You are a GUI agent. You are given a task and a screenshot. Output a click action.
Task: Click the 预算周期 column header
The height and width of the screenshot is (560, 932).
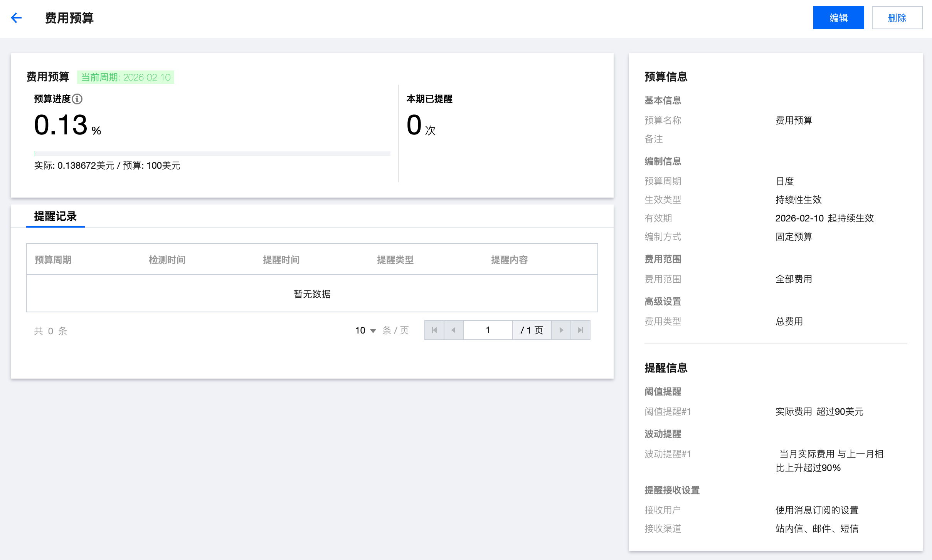pyautogui.click(x=53, y=260)
